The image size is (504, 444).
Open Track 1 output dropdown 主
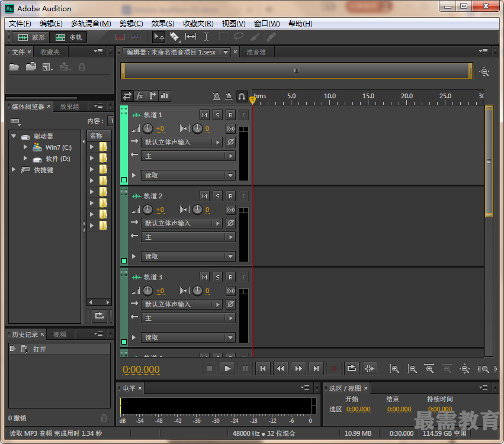point(188,156)
